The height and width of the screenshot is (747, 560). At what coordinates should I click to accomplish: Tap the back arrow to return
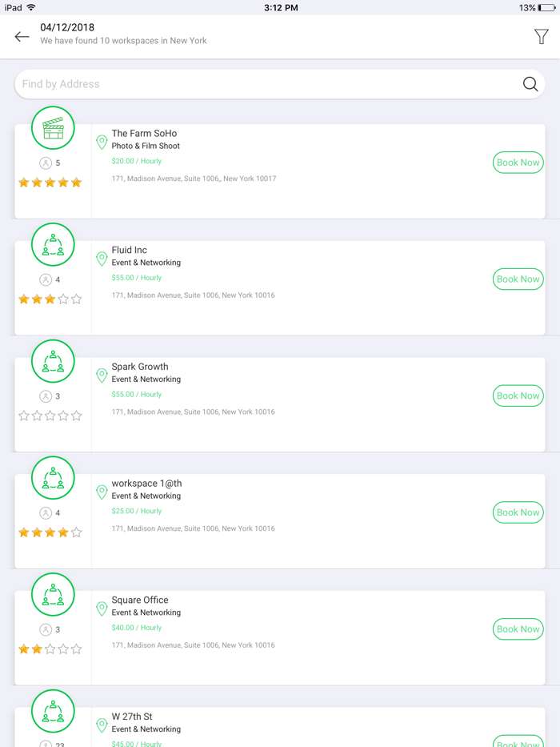[x=22, y=36]
